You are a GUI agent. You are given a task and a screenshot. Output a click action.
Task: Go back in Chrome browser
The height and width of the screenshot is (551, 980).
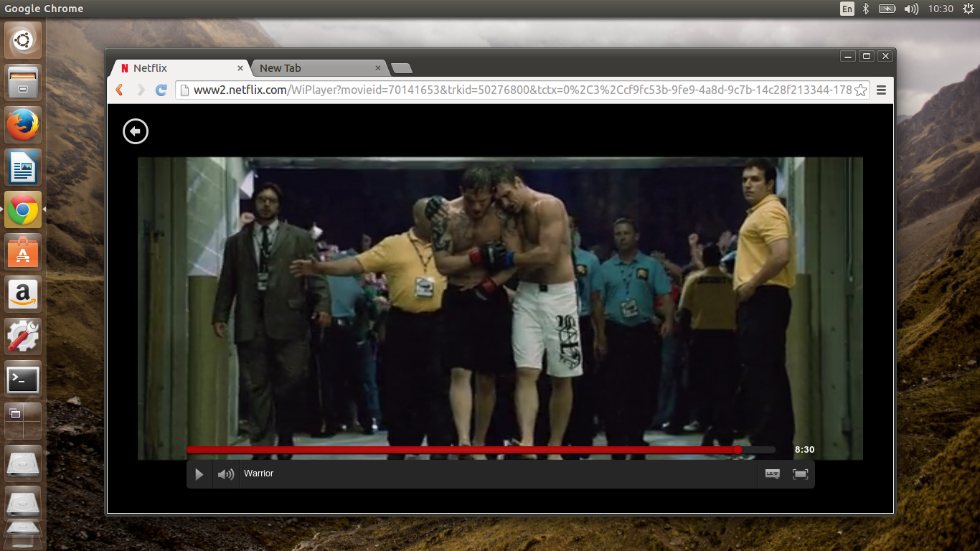point(120,90)
